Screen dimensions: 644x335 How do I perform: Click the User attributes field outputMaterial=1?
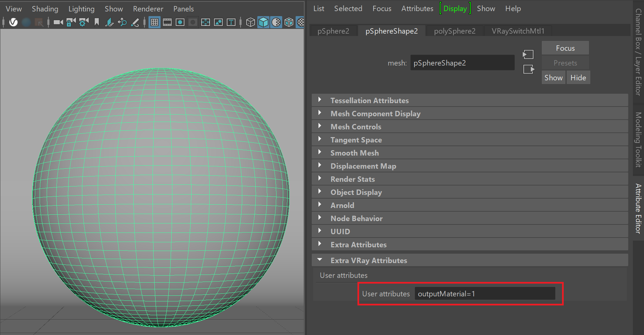(485, 294)
